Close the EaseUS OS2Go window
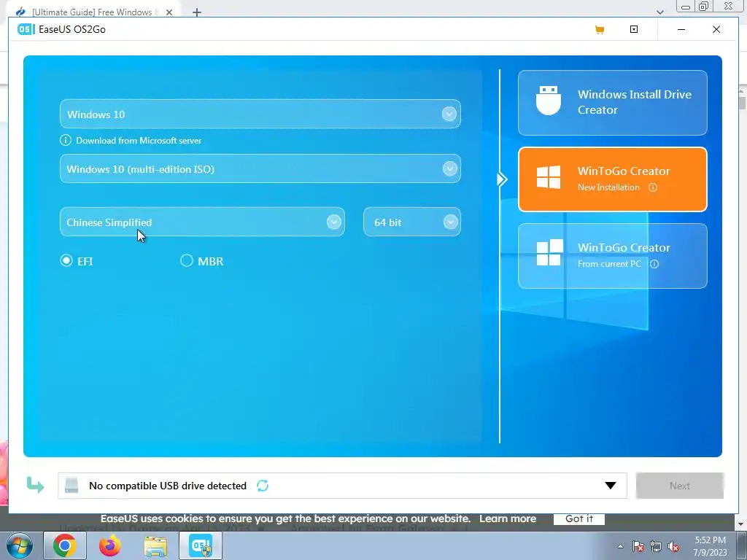Viewport: 747px width, 560px height. pos(716,29)
